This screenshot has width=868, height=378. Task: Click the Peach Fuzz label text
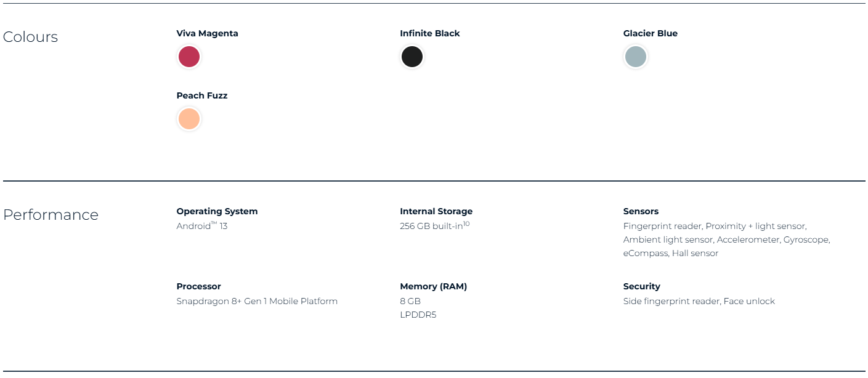[202, 95]
